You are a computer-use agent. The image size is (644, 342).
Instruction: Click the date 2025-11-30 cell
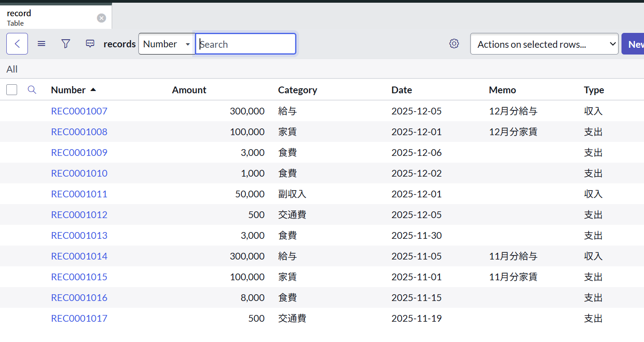[x=417, y=235]
